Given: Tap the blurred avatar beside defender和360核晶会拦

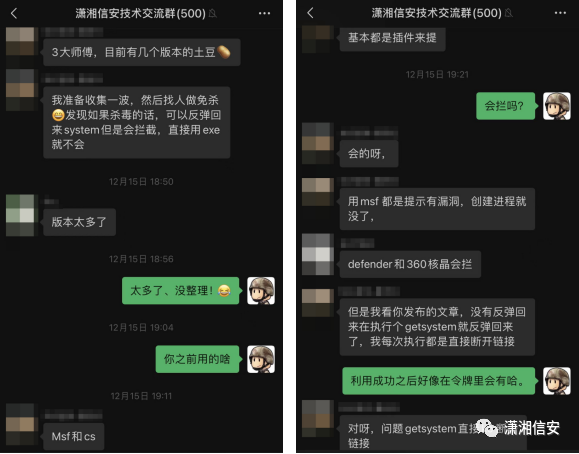Looking at the screenshot, I should [318, 254].
